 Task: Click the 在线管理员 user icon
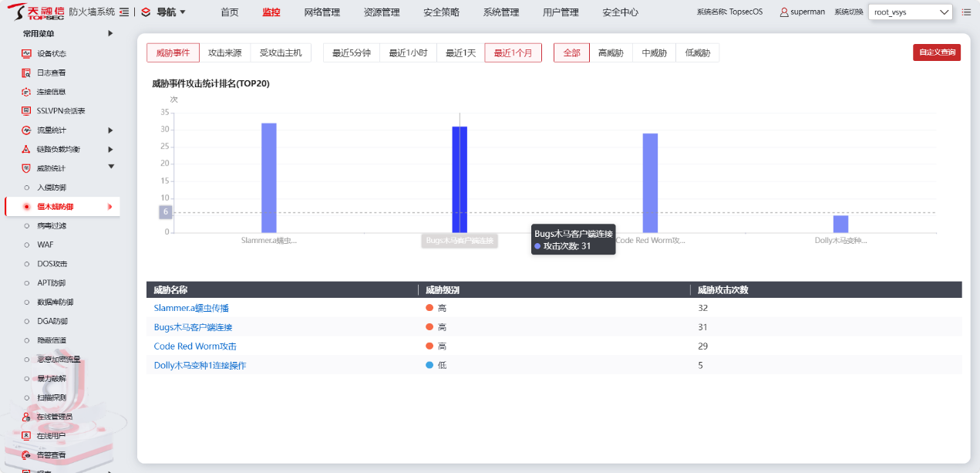pos(26,417)
